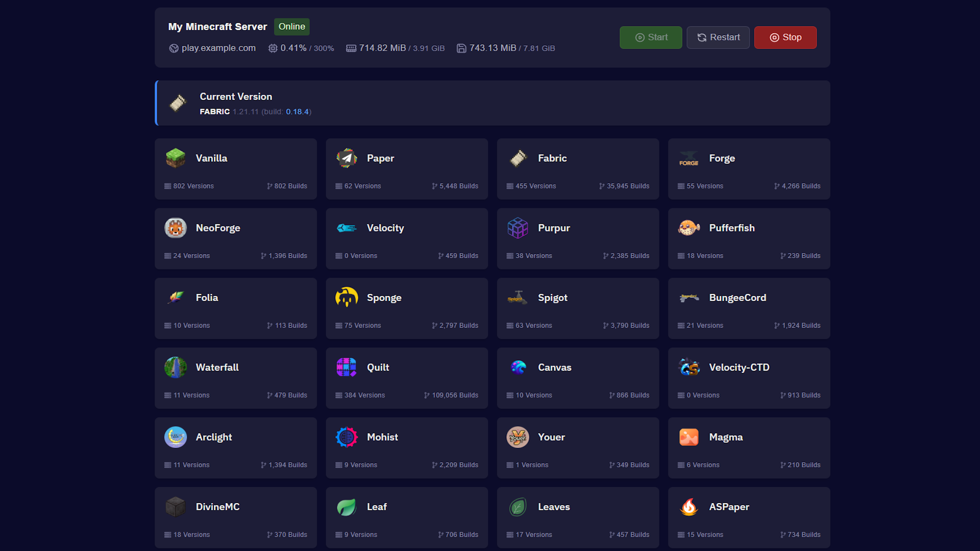
Task: Select the Youer logo icon
Action: 518,437
